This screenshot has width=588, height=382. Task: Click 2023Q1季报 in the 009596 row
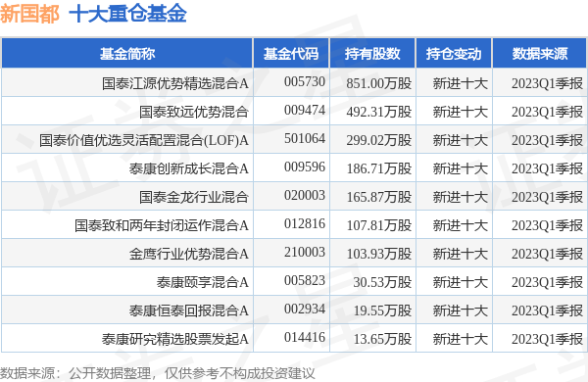pos(547,168)
